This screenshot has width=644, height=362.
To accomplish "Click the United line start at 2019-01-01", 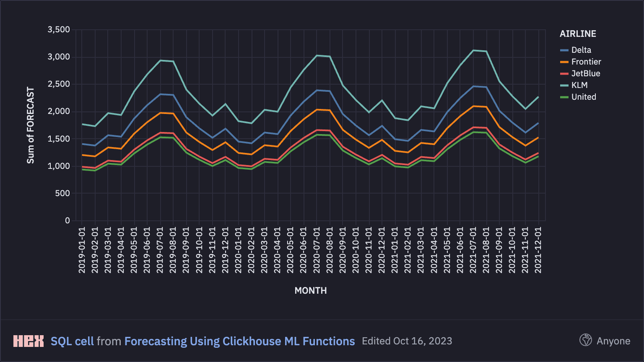I will pyautogui.click(x=82, y=169).
